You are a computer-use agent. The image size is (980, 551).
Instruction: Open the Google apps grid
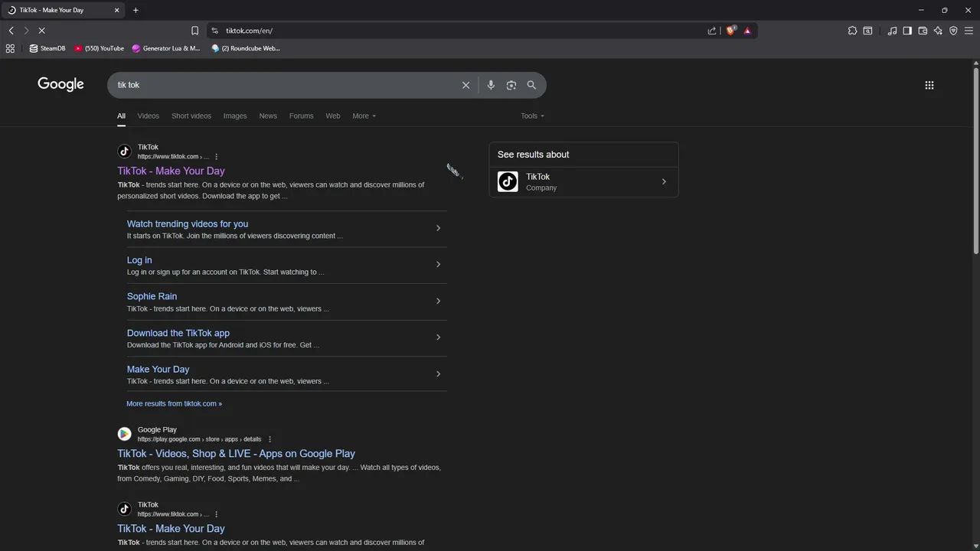coord(929,85)
